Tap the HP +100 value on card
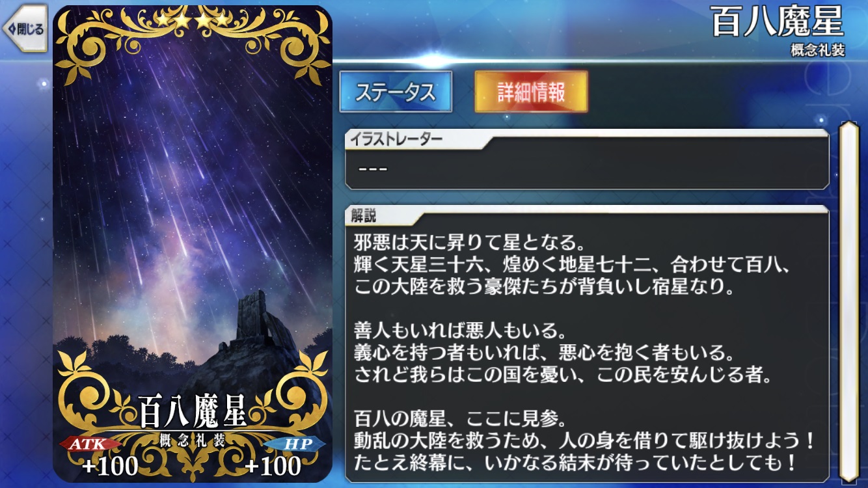The height and width of the screenshot is (488, 868). pyautogui.click(x=273, y=466)
